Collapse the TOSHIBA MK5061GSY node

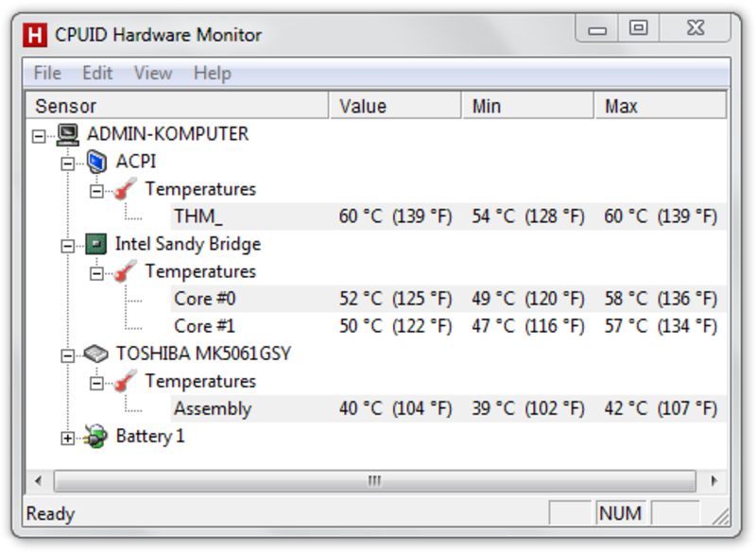click(67, 356)
